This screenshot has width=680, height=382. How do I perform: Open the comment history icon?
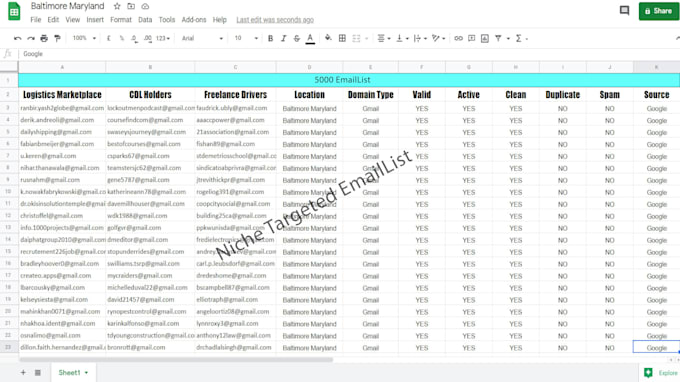[x=624, y=10]
